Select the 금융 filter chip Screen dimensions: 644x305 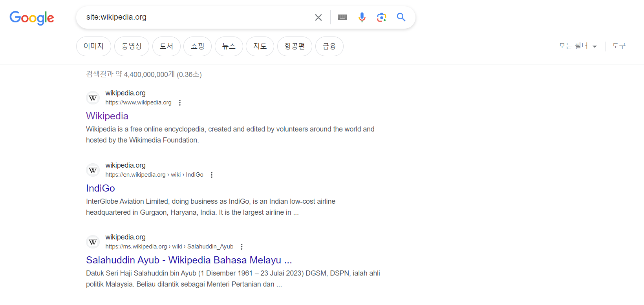point(329,46)
